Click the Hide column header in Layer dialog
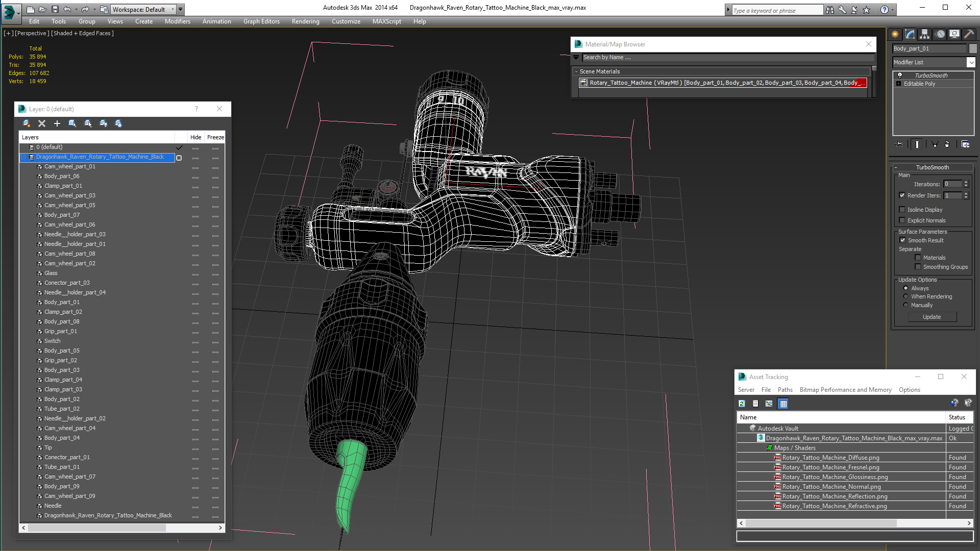 [195, 137]
